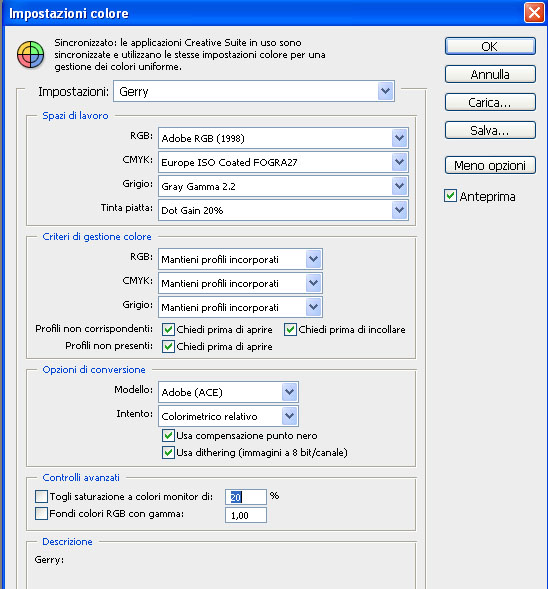This screenshot has height=589, width=548.
Task: Click the Descrizione text Gerry:
Action: pos(49,560)
